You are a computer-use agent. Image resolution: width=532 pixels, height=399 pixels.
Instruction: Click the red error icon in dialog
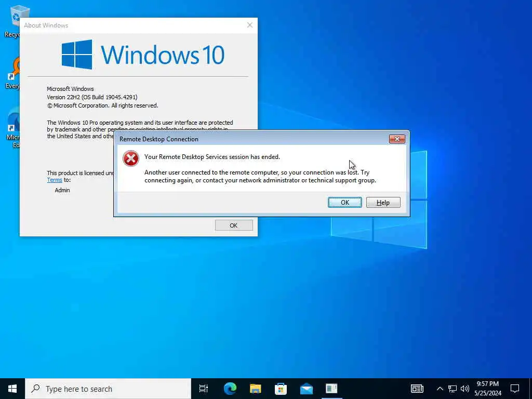[131, 158]
